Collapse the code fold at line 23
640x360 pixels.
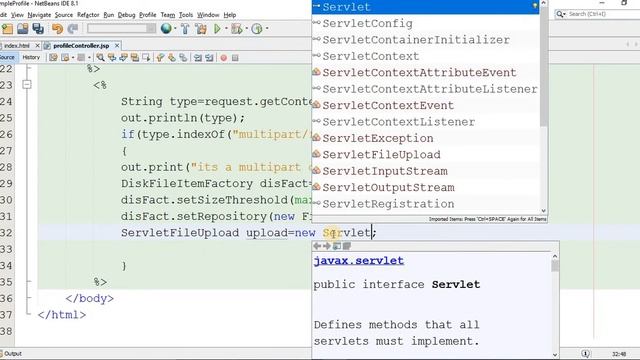[27, 85]
